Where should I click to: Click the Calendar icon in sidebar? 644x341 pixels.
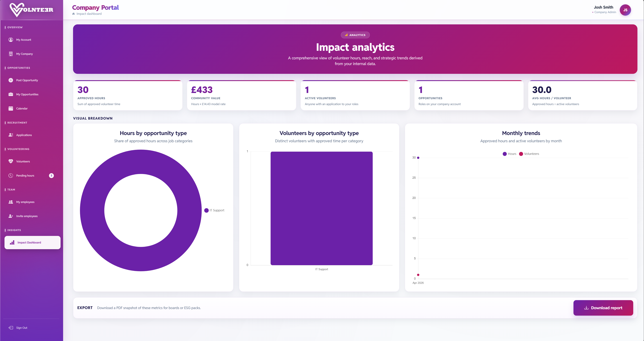click(11, 108)
